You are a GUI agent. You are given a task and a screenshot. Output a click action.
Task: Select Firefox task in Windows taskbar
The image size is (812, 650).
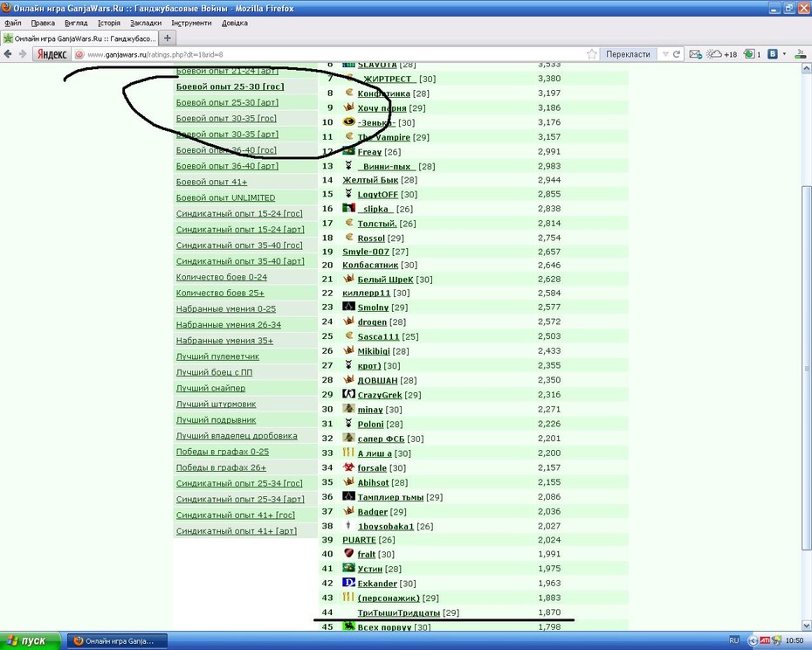[x=118, y=641]
